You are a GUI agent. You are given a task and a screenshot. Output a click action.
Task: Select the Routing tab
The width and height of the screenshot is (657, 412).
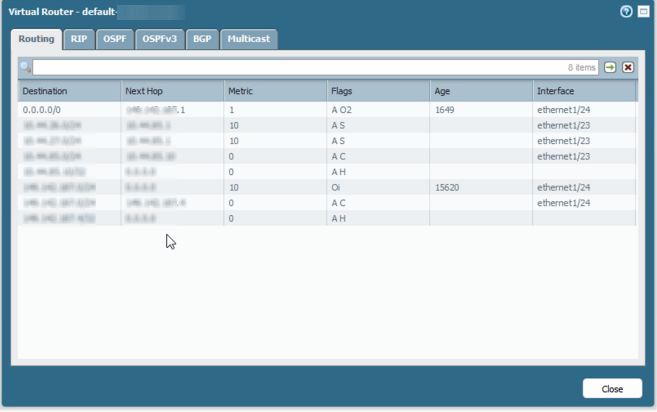pyautogui.click(x=36, y=39)
